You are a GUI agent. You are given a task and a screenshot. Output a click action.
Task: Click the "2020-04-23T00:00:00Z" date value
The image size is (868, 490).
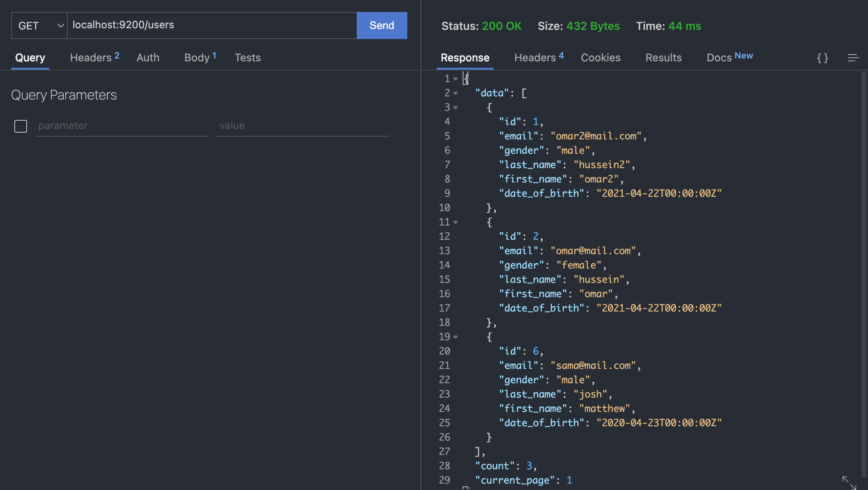[x=659, y=423]
